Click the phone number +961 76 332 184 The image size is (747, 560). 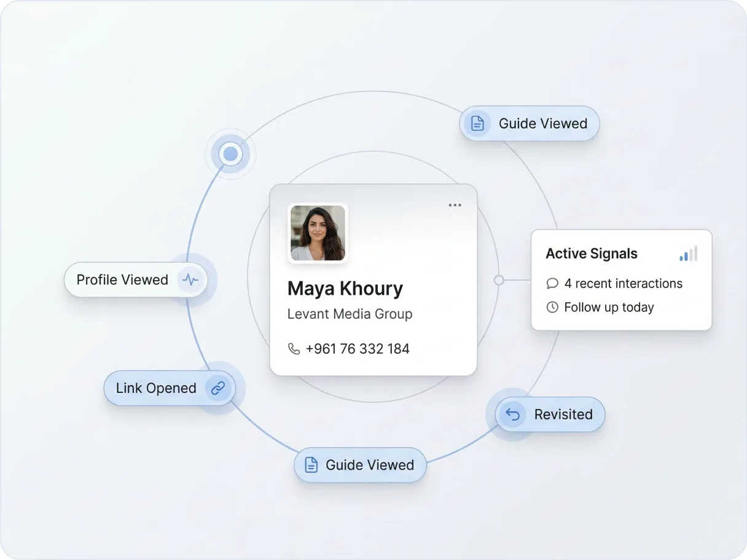point(358,348)
